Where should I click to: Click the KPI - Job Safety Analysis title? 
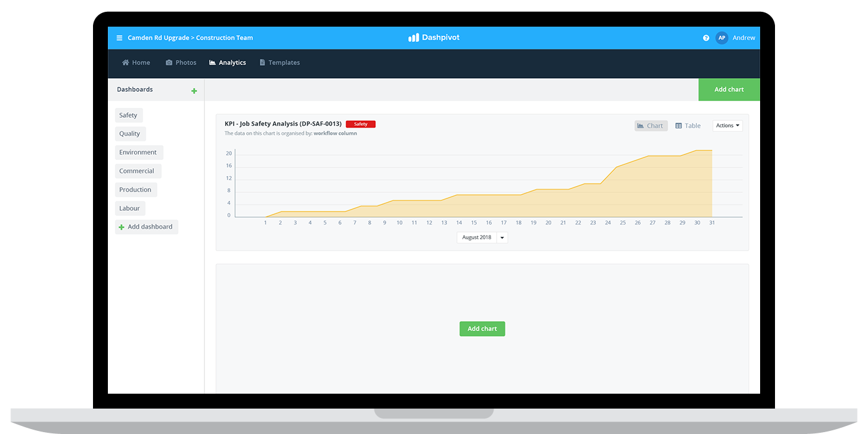point(283,124)
